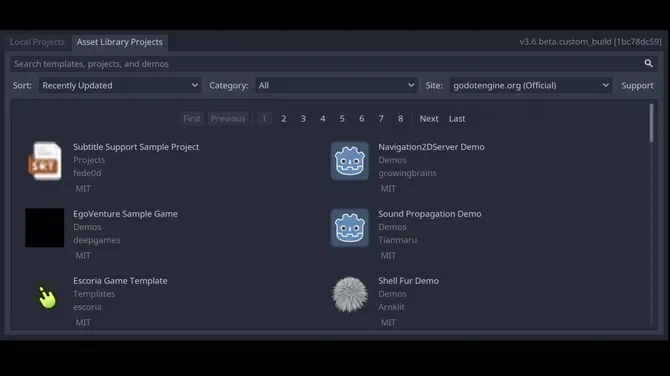This screenshot has height=376, width=670.
Task: Click author Tianmaru
Action: pyautogui.click(x=397, y=240)
